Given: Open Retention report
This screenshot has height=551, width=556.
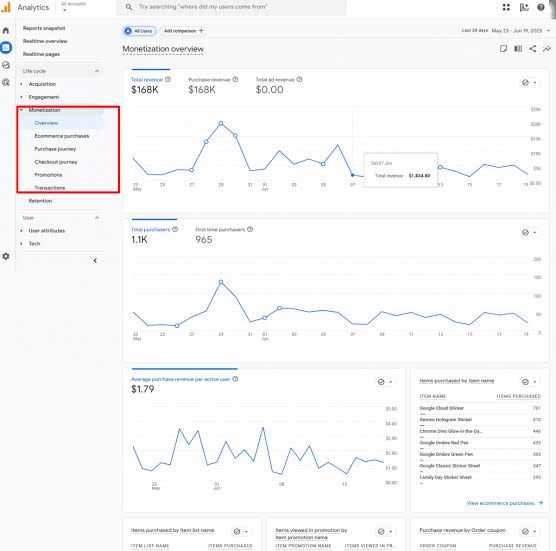Looking at the screenshot, I should point(40,201).
